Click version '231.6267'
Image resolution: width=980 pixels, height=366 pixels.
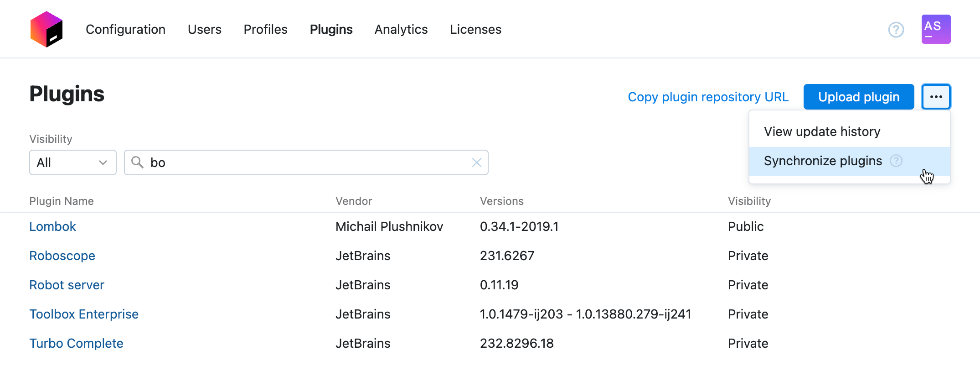tap(507, 256)
